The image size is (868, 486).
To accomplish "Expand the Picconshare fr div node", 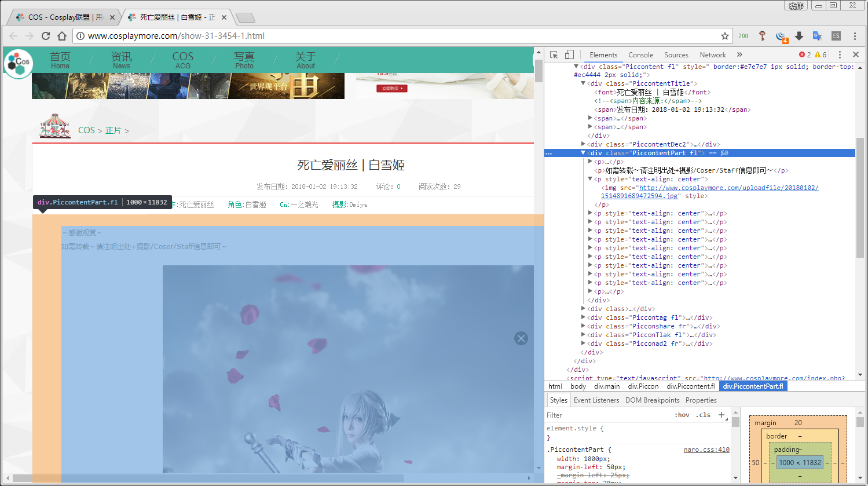I will [x=583, y=326].
